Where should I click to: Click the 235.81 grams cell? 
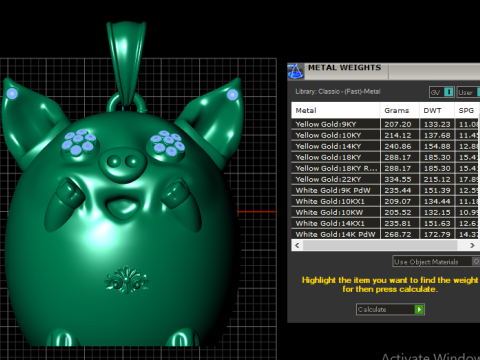click(399, 223)
